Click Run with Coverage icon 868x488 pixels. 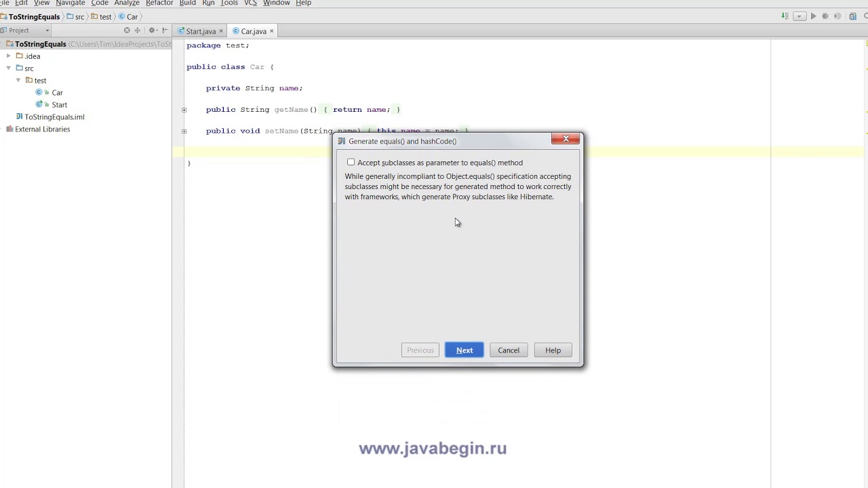tap(837, 16)
